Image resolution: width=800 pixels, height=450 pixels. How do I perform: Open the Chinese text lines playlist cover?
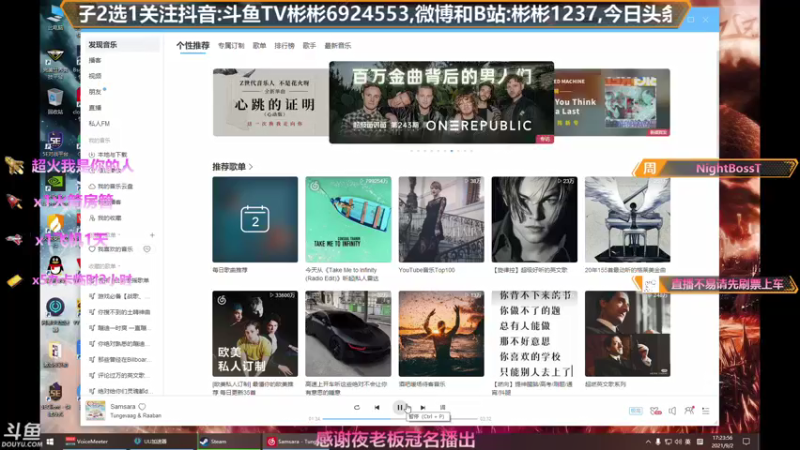[534, 334]
